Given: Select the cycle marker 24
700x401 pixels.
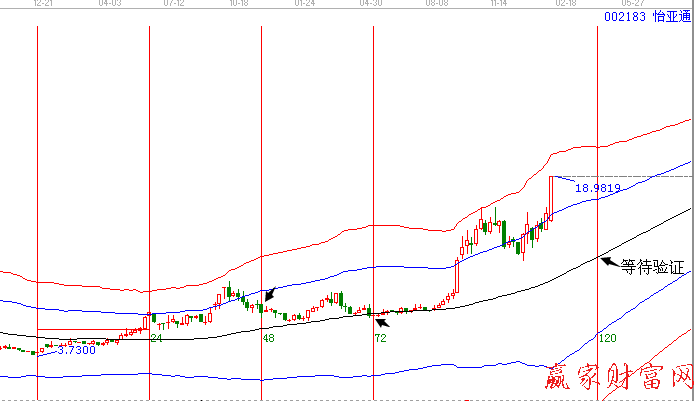Looking at the screenshot, I should pyautogui.click(x=156, y=339).
